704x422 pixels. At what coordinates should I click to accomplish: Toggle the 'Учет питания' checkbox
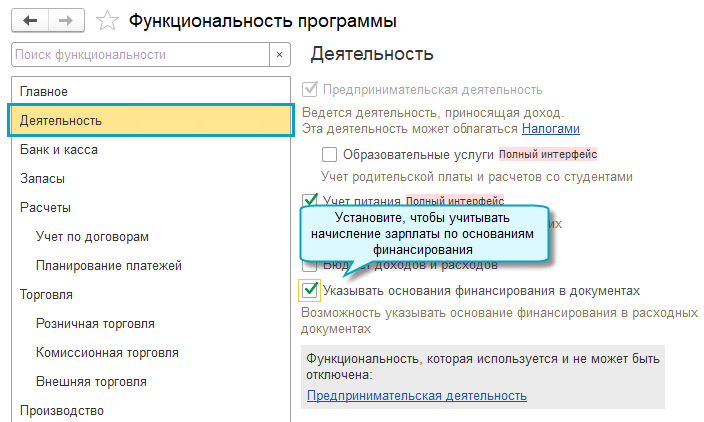click(310, 201)
